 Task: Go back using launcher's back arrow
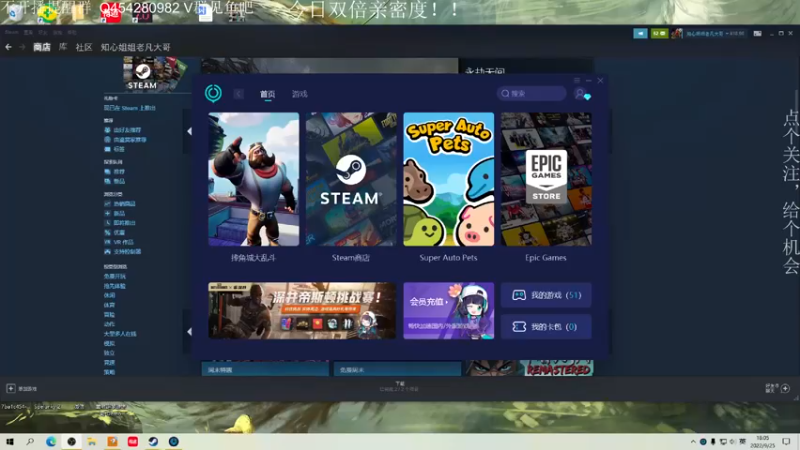coord(238,94)
